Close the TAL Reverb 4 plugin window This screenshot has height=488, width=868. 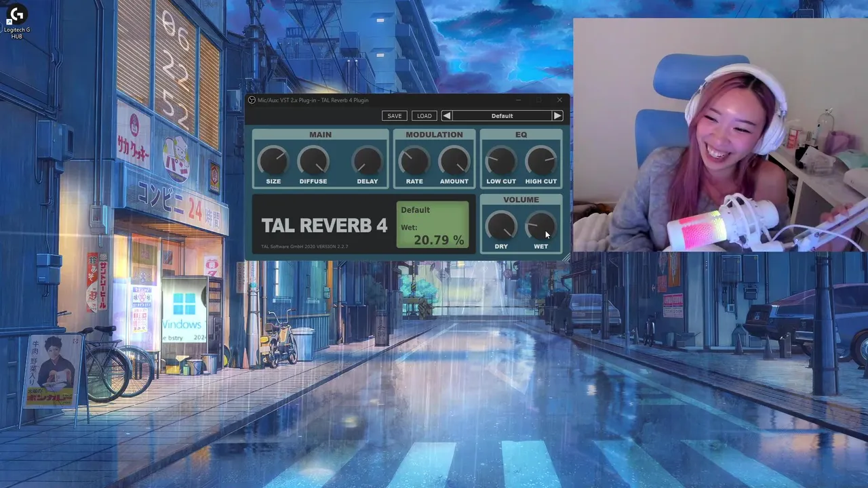[x=559, y=100]
